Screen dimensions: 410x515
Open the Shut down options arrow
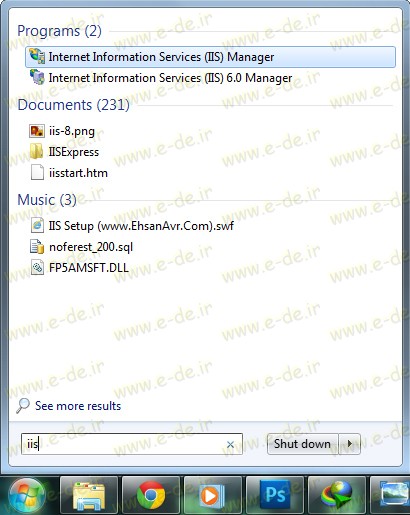pyautogui.click(x=350, y=444)
